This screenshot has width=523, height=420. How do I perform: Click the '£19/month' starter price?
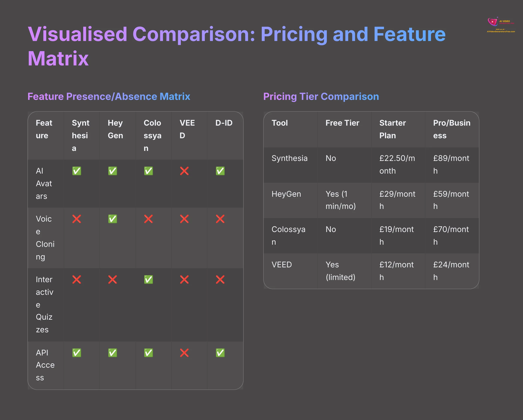point(396,236)
